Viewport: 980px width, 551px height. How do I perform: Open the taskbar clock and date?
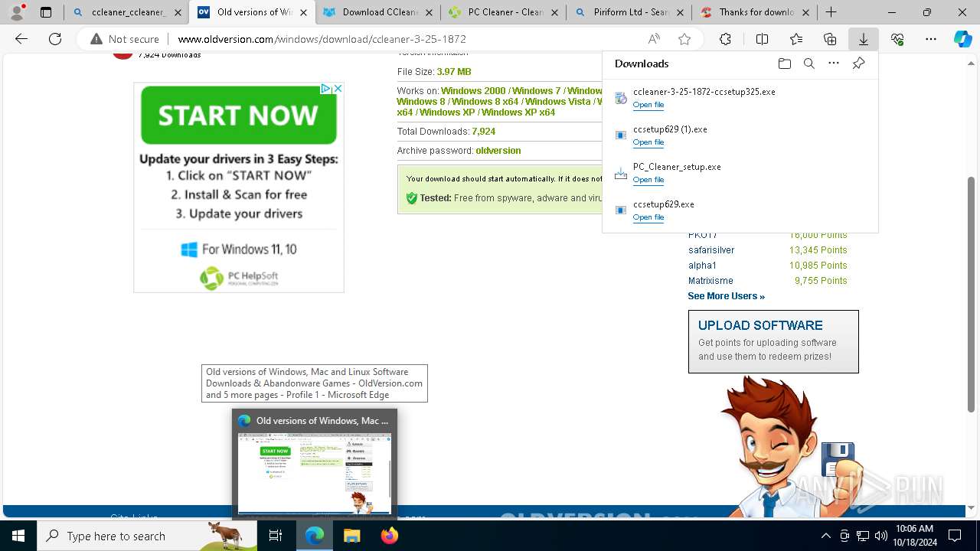(x=914, y=536)
